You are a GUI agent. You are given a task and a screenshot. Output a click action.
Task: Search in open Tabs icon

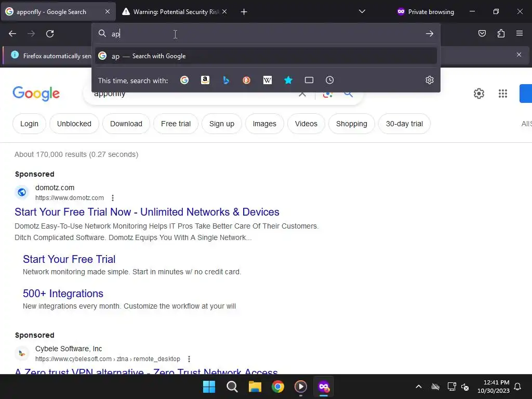coord(309,80)
